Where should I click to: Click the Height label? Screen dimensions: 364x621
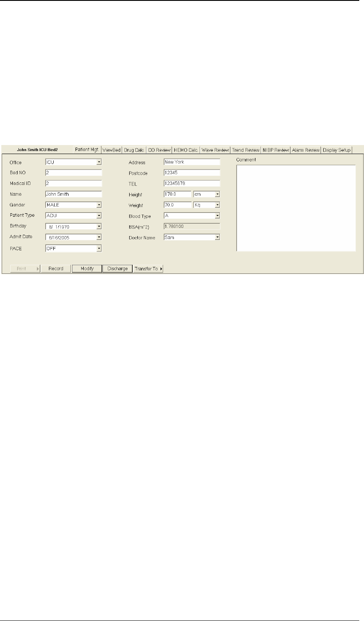pyautogui.click(x=136, y=195)
